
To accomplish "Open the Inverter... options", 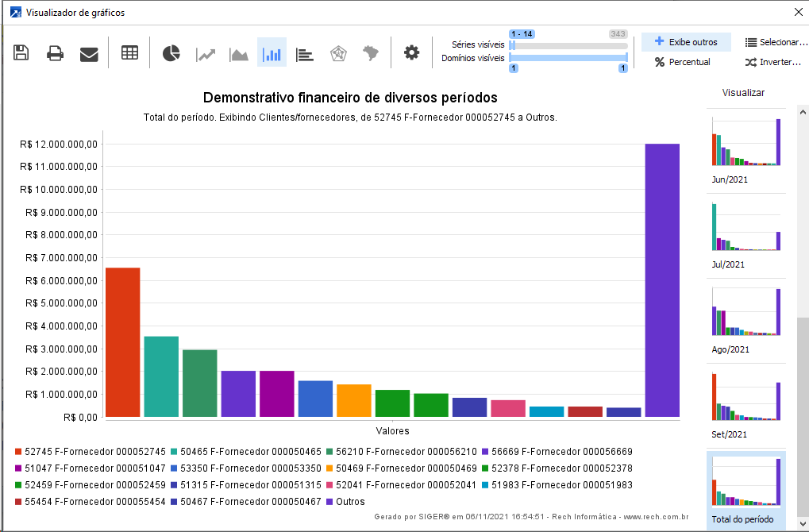I will coord(776,62).
